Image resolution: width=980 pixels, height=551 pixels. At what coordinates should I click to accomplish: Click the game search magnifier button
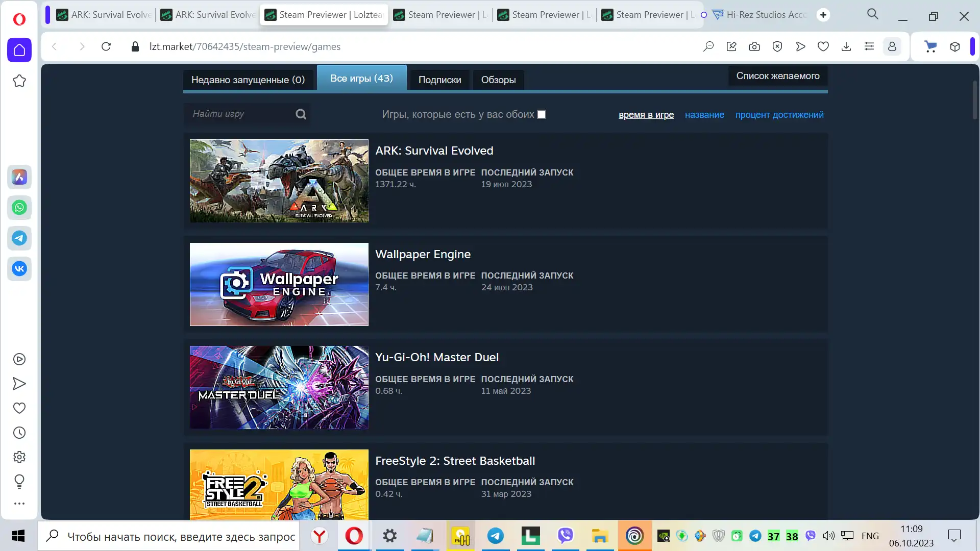301,114
